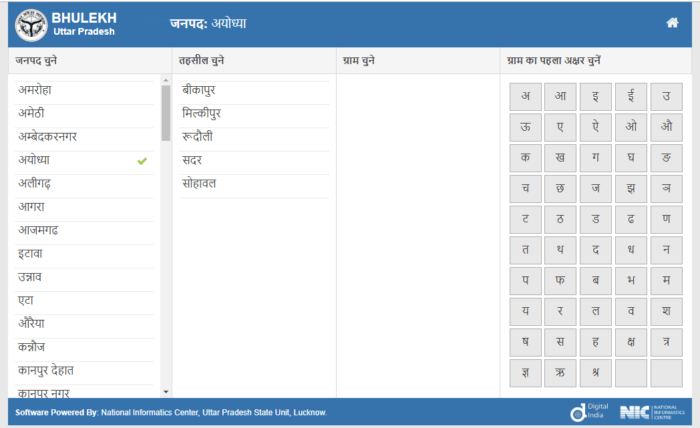
Task: Tap the न letter key
Action: coord(666,250)
